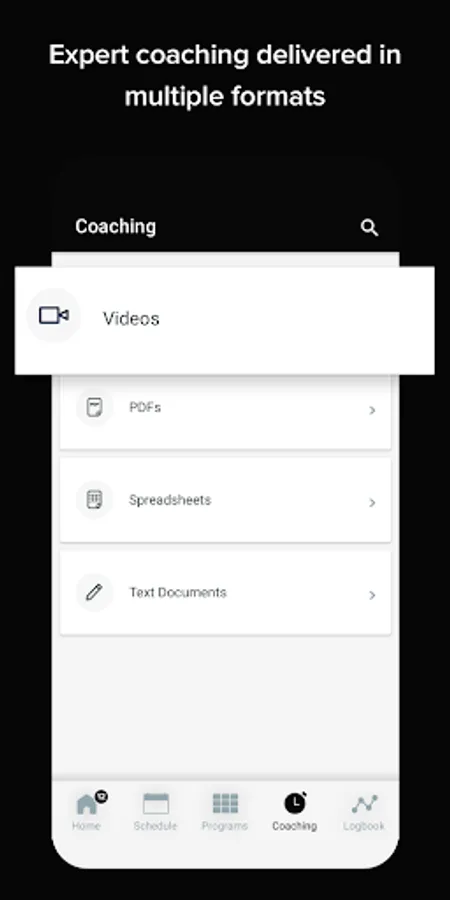
Task: Tap the Home notification badge
Action: point(102,796)
